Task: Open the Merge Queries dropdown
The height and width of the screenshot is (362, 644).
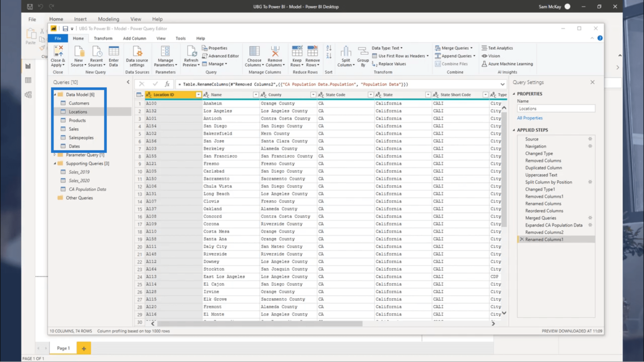Action: click(x=454, y=48)
